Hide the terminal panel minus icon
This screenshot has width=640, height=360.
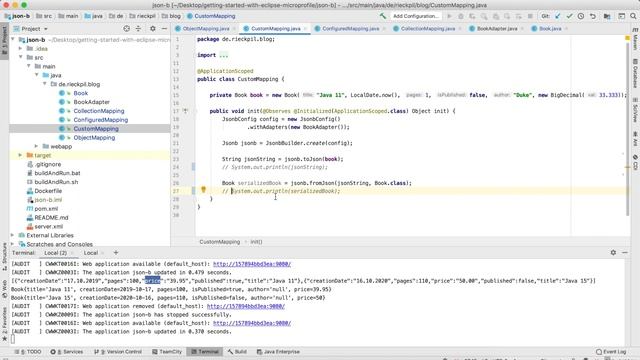tap(625, 253)
